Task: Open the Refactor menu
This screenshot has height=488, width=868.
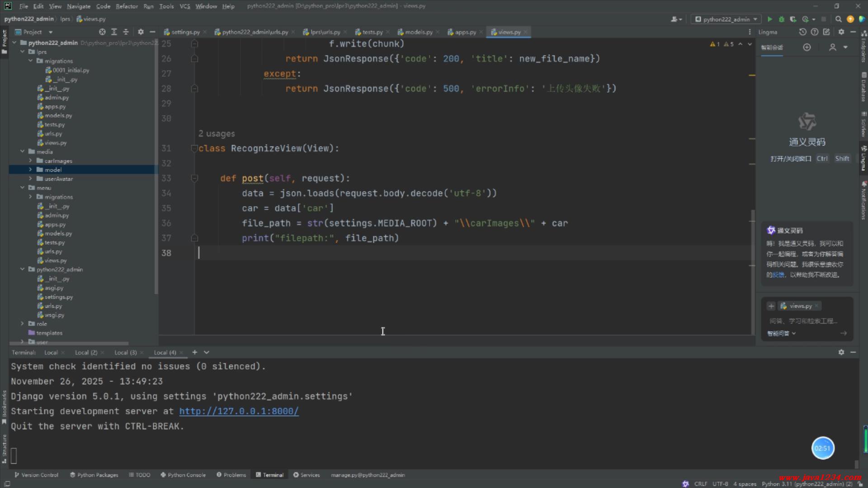Action: click(127, 6)
